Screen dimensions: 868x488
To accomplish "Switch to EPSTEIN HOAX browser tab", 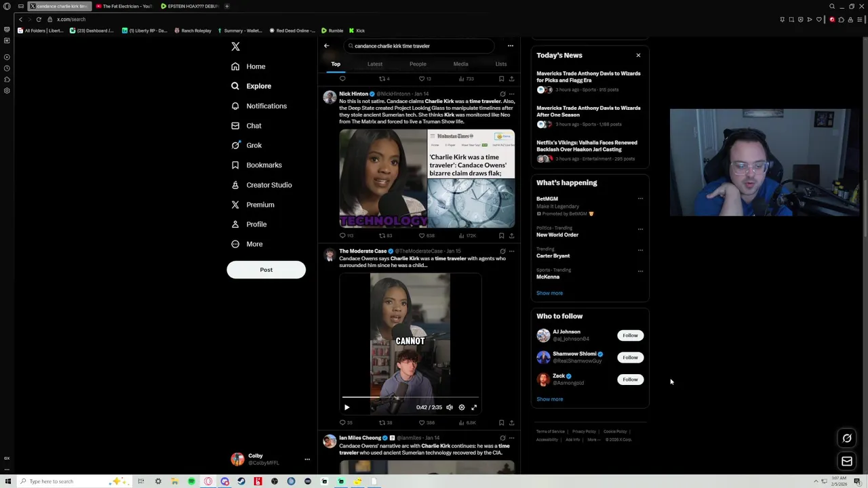I will pyautogui.click(x=189, y=6).
